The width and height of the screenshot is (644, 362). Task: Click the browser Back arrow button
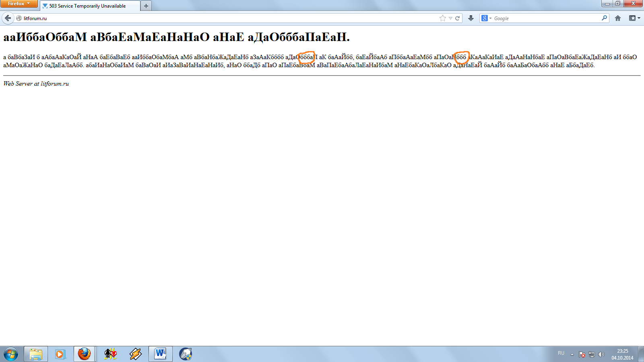(8, 18)
